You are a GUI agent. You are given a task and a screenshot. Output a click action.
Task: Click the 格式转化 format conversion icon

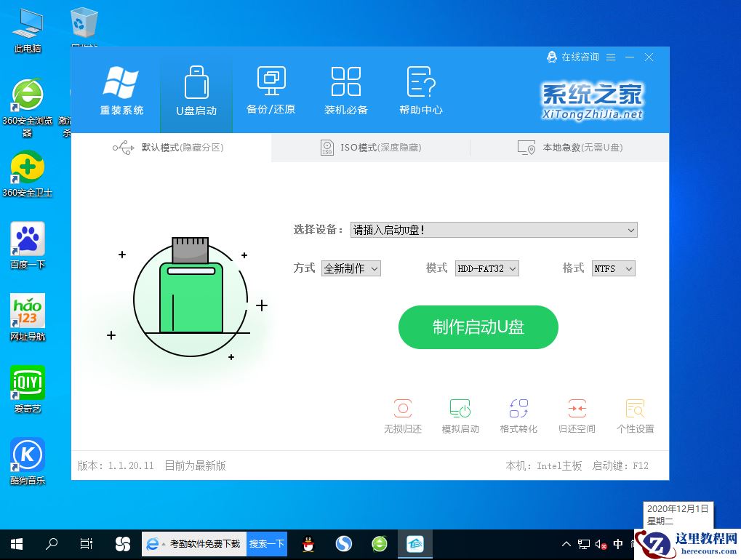point(518,415)
